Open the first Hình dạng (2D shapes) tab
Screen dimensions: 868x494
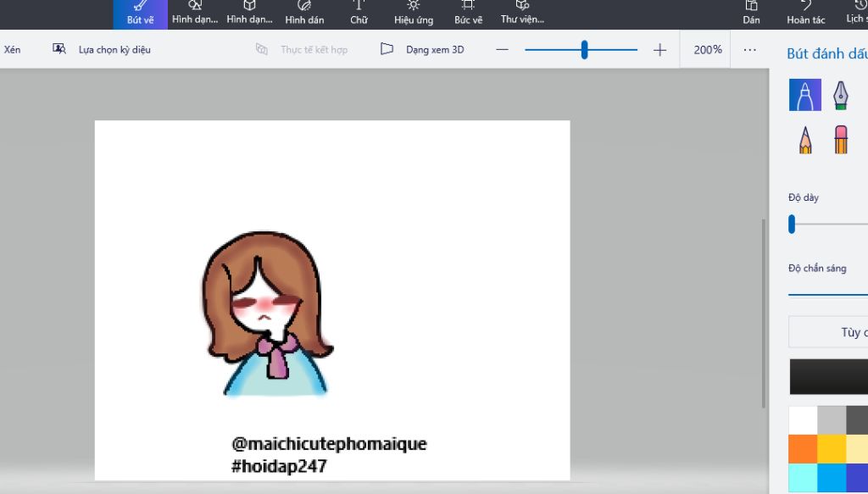coord(195,14)
